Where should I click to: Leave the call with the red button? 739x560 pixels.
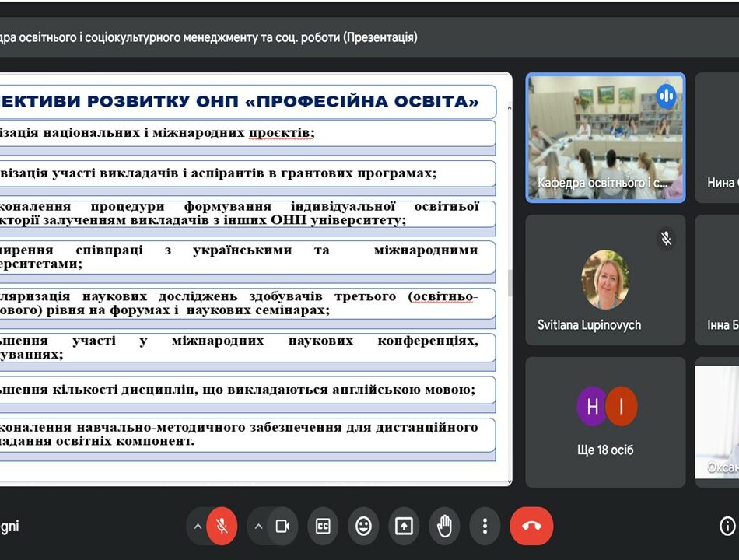[x=531, y=527]
